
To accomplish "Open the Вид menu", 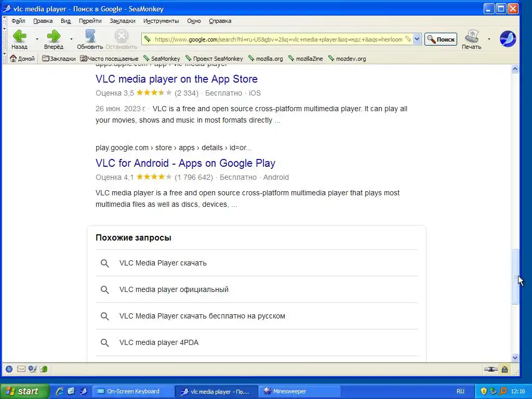I will click(x=65, y=21).
